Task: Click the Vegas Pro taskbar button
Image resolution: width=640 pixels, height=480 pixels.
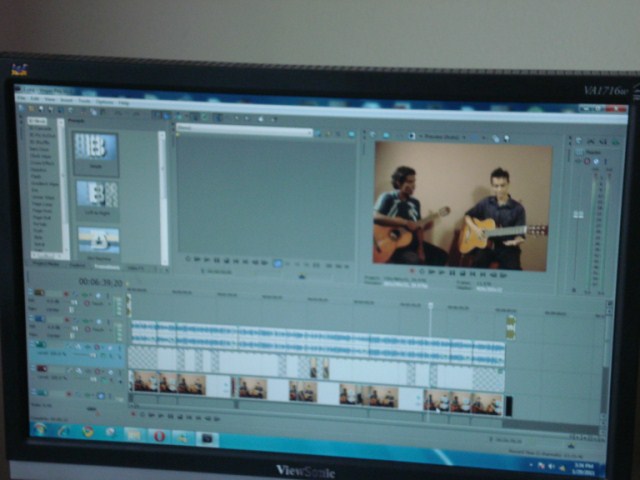Action: (207, 439)
